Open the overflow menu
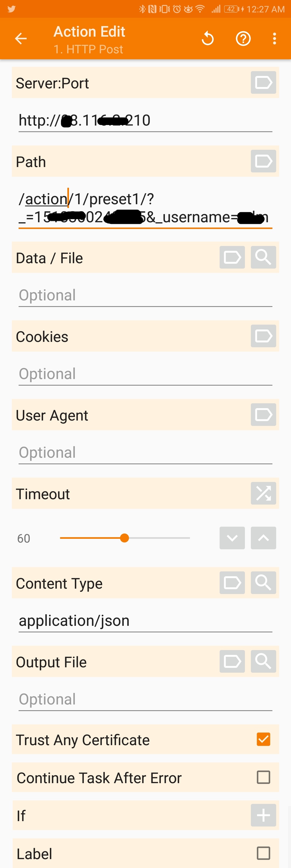Viewport: 291px width, 868px height. [x=274, y=39]
